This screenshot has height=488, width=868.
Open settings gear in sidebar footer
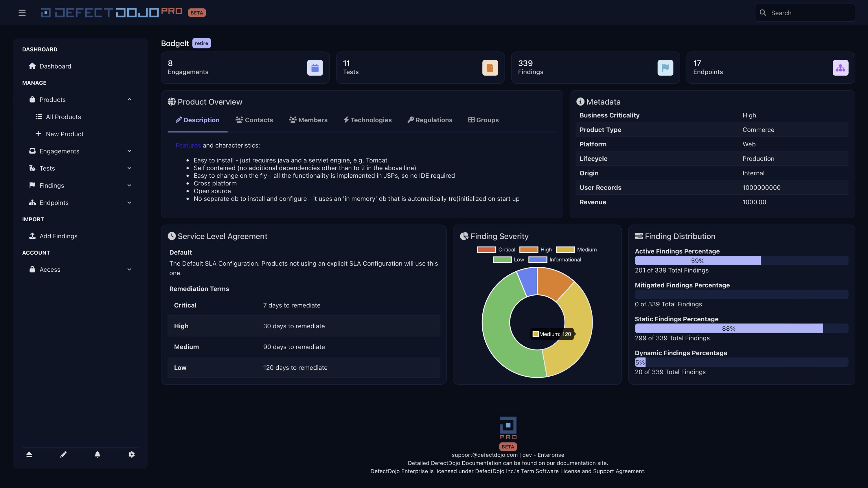131,455
